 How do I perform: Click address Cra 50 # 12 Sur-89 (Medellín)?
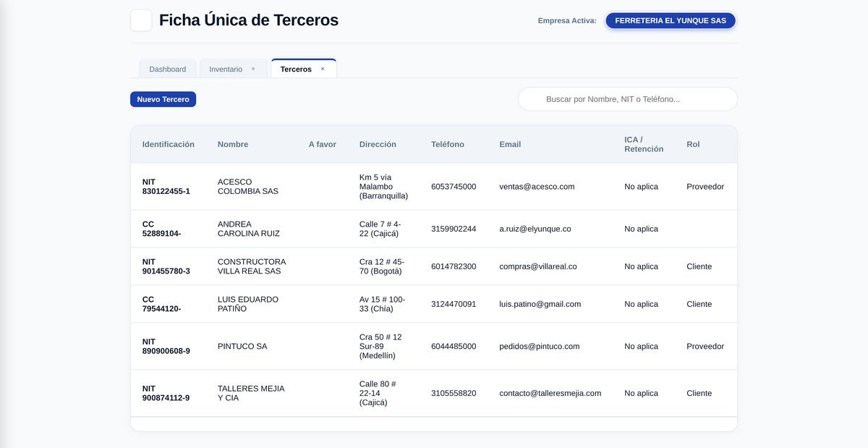380,346
